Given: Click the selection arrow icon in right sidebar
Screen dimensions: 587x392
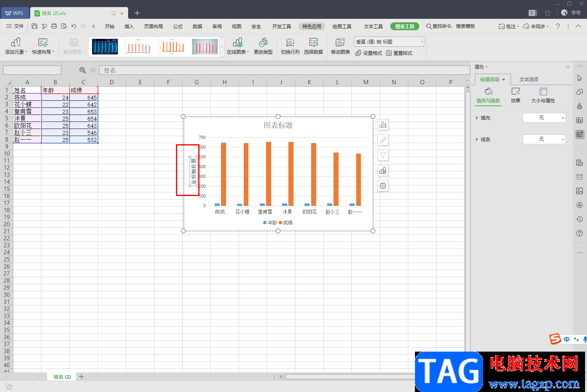Looking at the screenshot, I should pyautogui.click(x=580, y=78).
